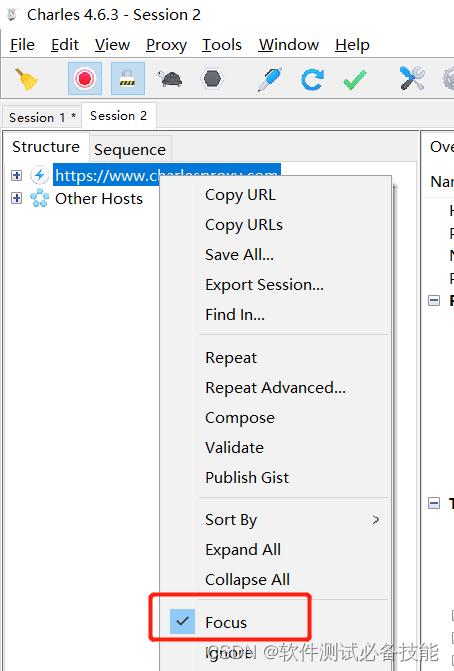Open Compose with the pen icon
Viewport: 454px width, 671px height.
[270, 79]
